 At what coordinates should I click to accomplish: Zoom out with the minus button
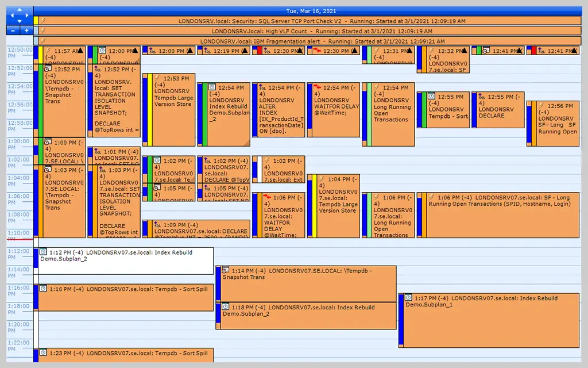point(13,31)
